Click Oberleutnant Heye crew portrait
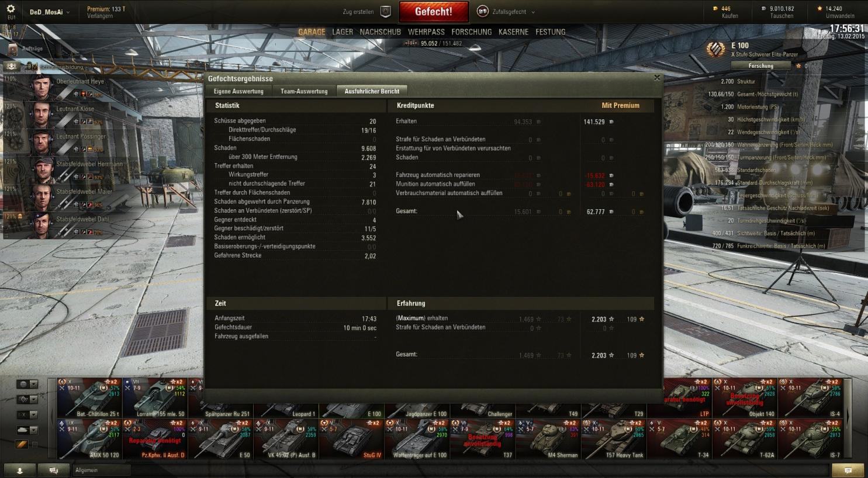 (42, 87)
